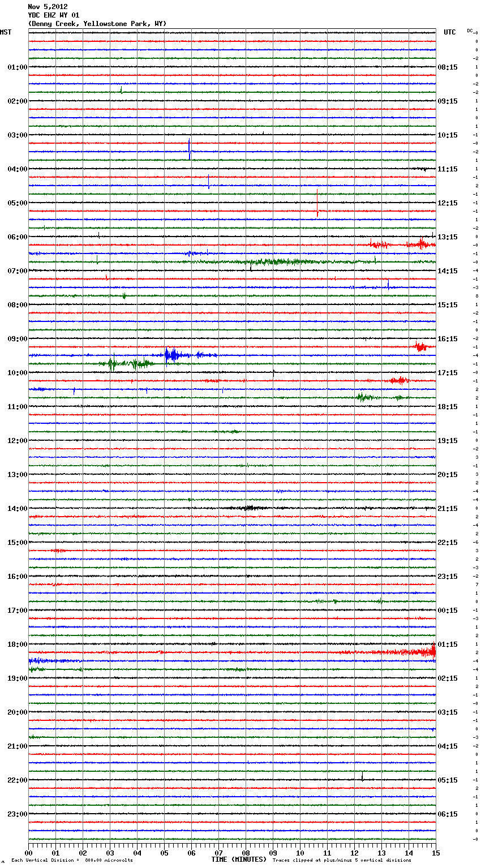Select the 14:00 MST row label
Viewport: 481px width, 868px height.
coord(18,509)
